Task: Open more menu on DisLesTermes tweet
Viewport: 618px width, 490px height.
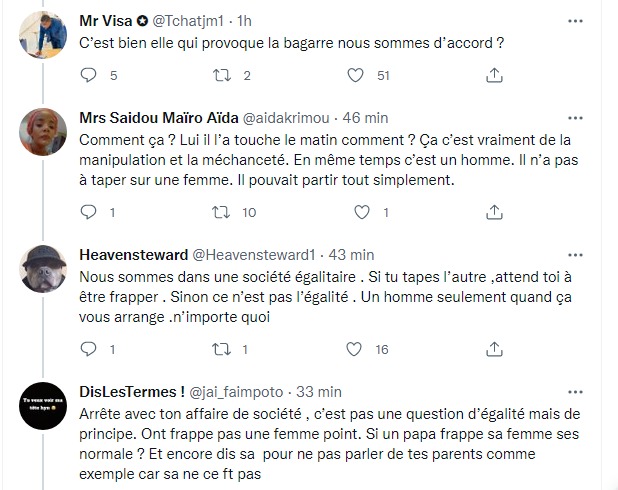Action: pyautogui.click(x=575, y=392)
